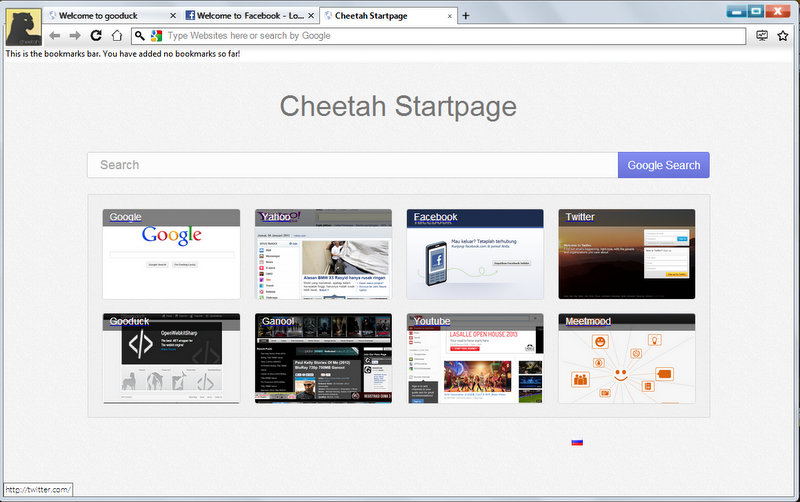This screenshot has width=800, height=502.
Task: Open the Ganool thumbnail
Action: tap(323, 359)
